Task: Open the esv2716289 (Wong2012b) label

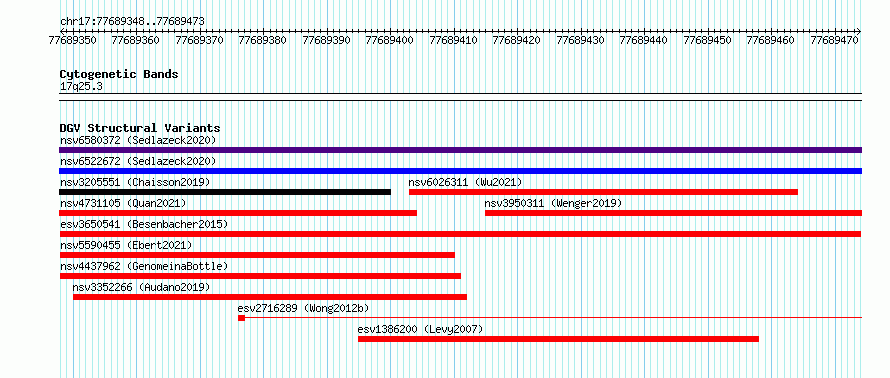Action: point(303,308)
